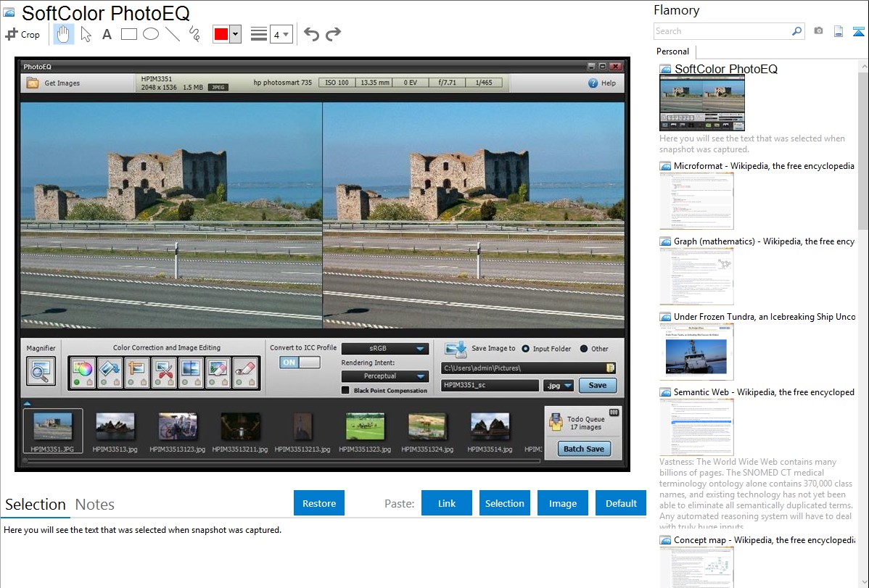Open the Under Frozen Tundra snapshot thumbnail
The height and width of the screenshot is (588, 869).
click(696, 352)
